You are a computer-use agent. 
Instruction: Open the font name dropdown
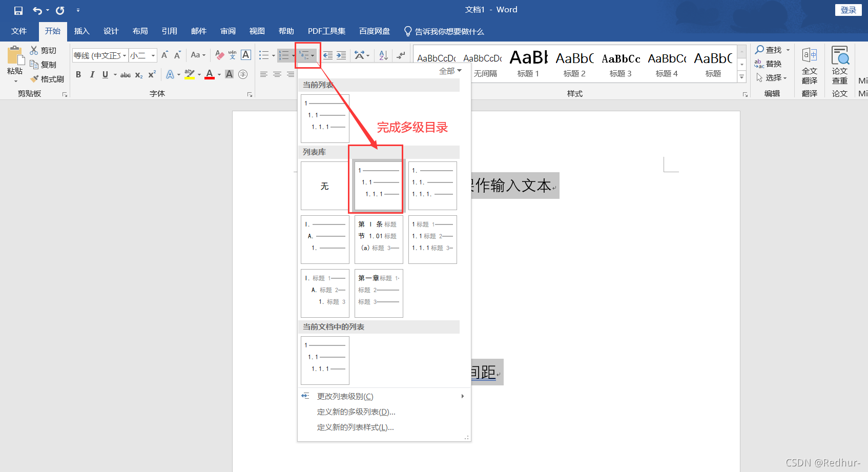click(x=124, y=55)
